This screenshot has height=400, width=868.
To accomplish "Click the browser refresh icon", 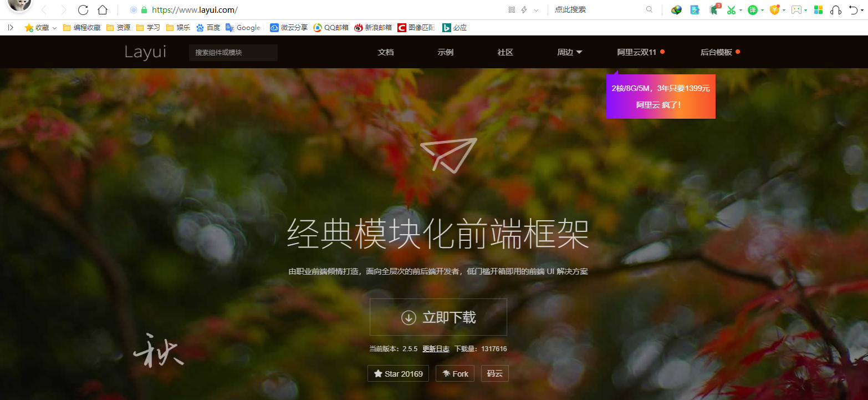I will 83,10.
